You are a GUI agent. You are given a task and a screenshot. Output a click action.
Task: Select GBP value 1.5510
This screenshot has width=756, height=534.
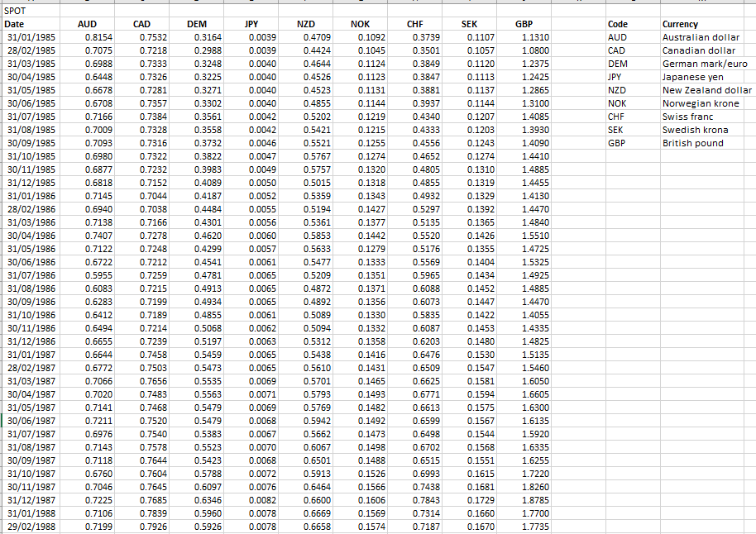[524, 236]
